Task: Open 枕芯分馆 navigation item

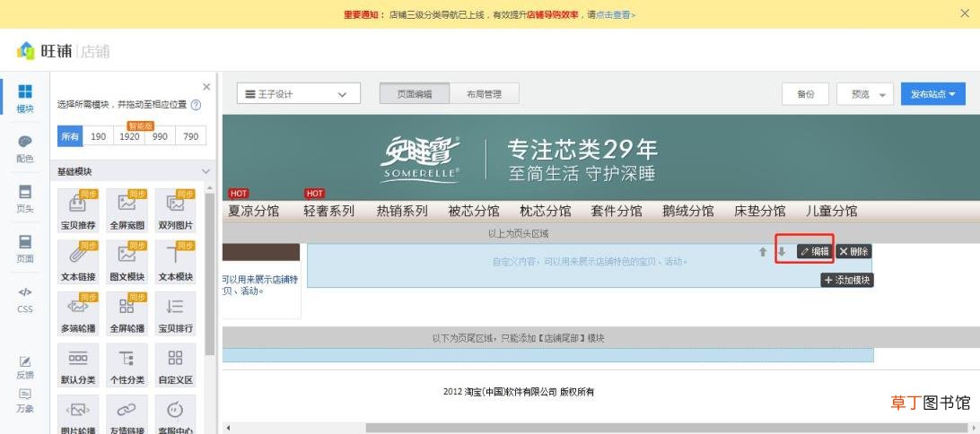Action: [546, 211]
